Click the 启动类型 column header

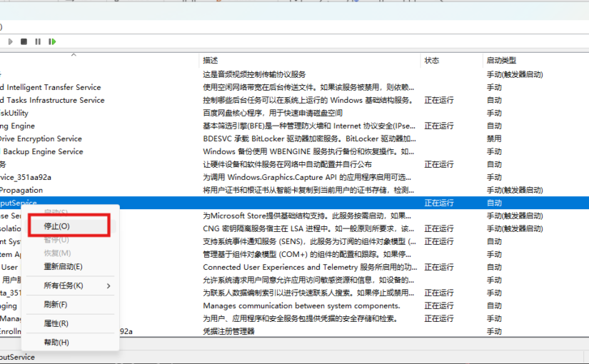click(x=501, y=61)
